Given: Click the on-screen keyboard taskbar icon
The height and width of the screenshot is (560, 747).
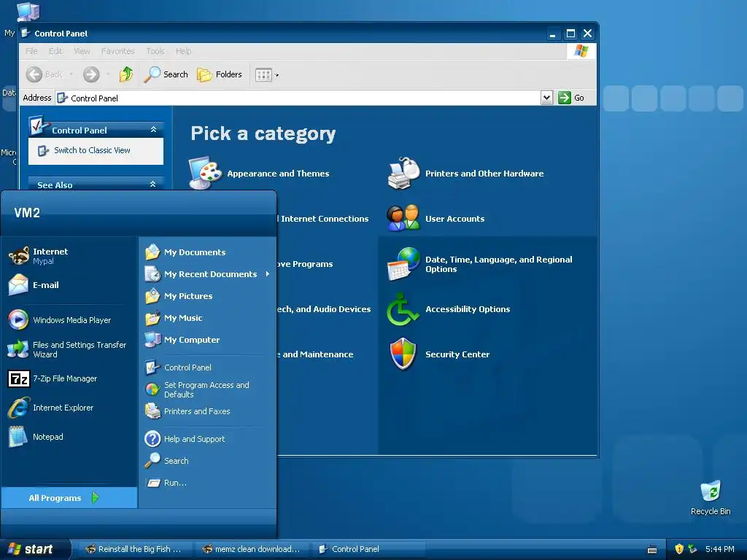Looking at the screenshot, I should pyautogui.click(x=652, y=550).
